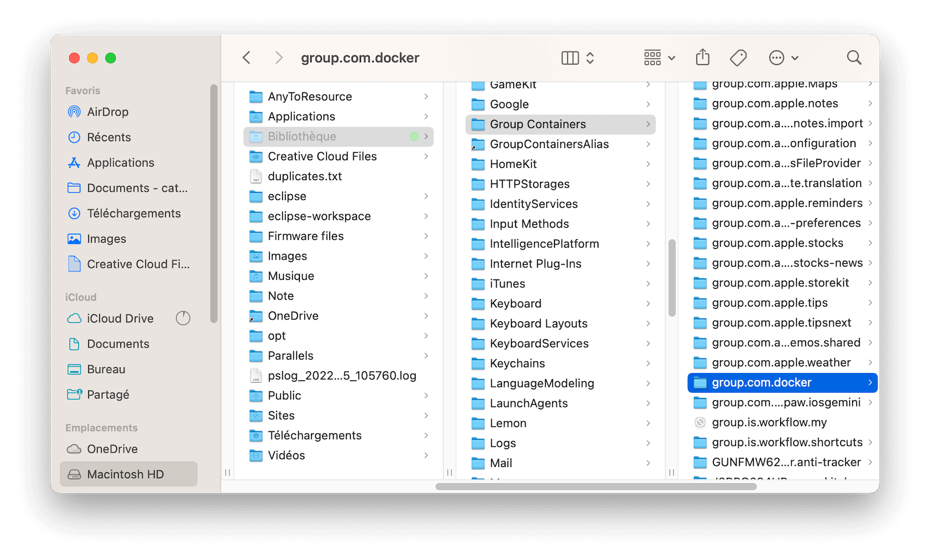Expand the Note folder chevron
This screenshot has width=930, height=560.
[426, 296]
